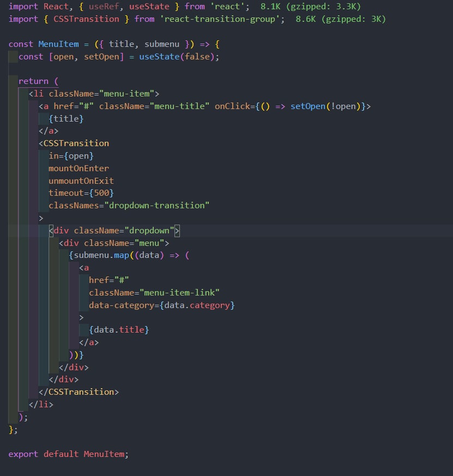Click the 8.6K (gzipped: 3K) size hint

click(x=341, y=19)
